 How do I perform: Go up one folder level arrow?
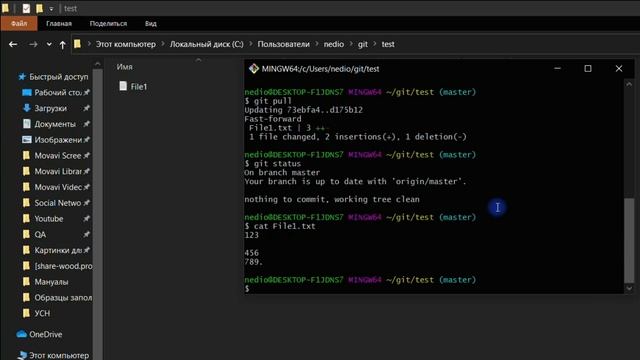pos(62,44)
